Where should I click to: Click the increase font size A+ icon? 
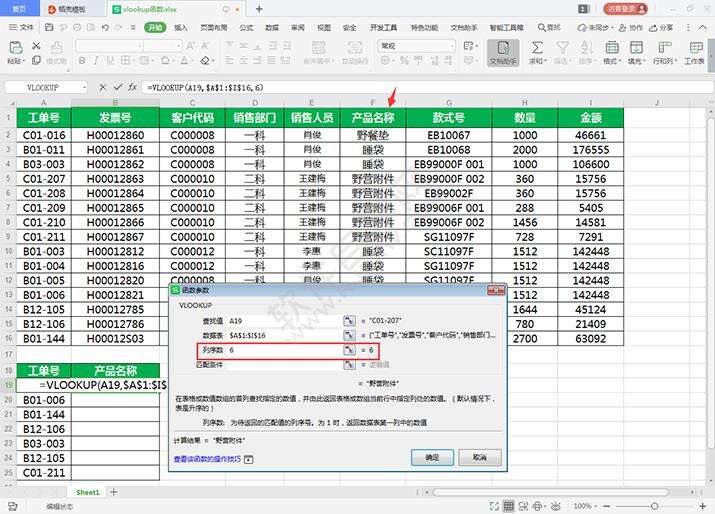(191, 46)
